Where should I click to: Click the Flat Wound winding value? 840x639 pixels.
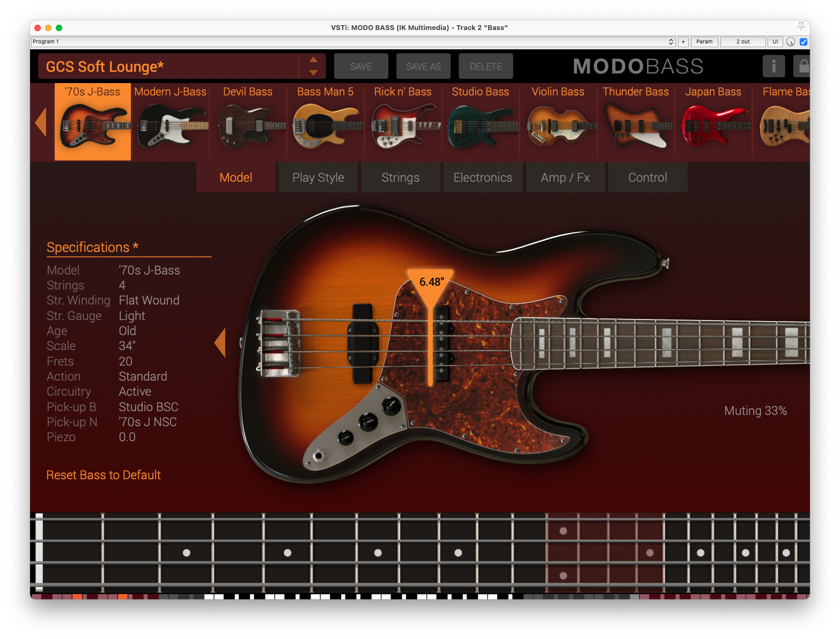pyautogui.click(x=149, y=300)
